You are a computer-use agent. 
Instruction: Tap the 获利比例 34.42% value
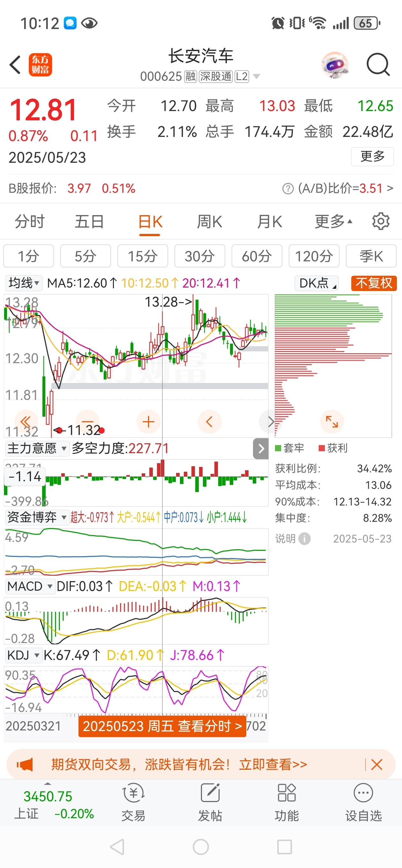[374, 469]
